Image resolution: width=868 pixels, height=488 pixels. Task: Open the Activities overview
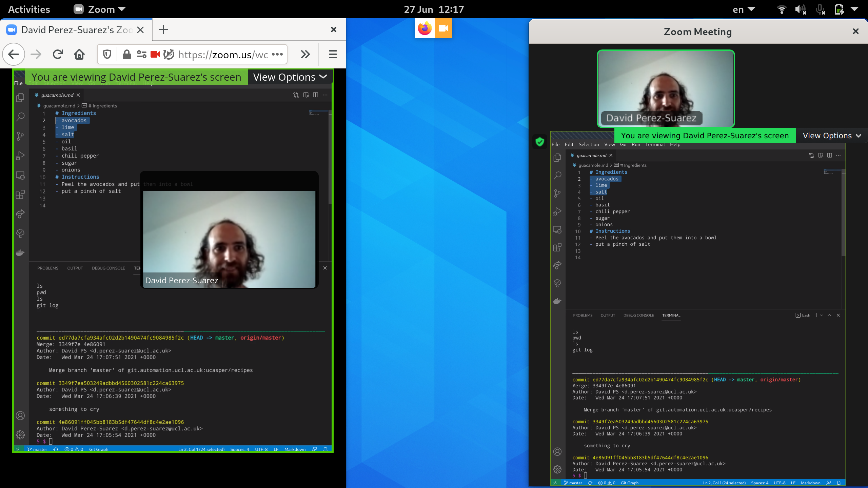click(29, 9)
